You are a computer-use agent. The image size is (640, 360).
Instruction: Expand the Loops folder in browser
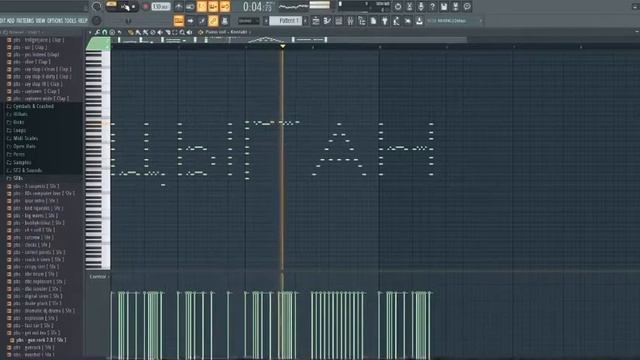pyautogui.click(x=16, y=130)
